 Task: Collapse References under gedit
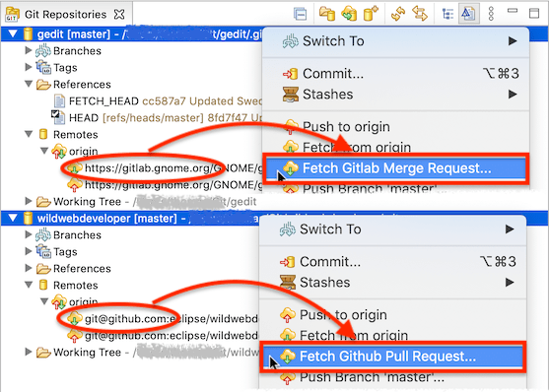(29, 84)
